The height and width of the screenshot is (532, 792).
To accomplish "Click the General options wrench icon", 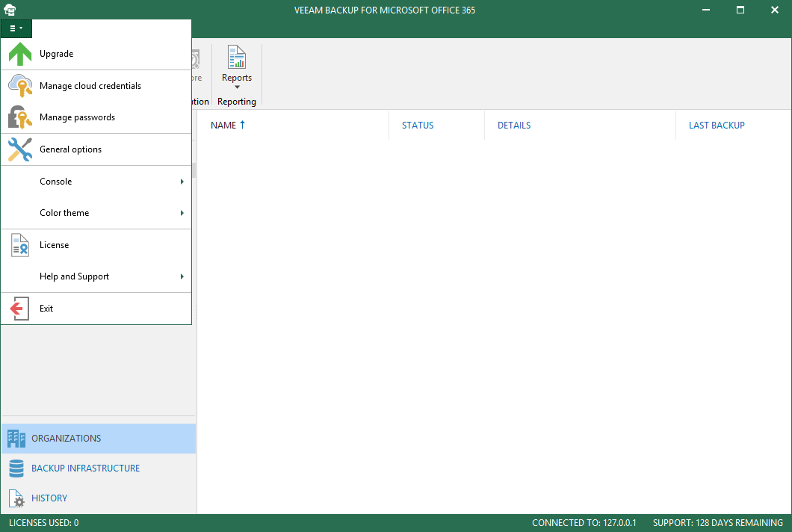I will click(20, 149).
